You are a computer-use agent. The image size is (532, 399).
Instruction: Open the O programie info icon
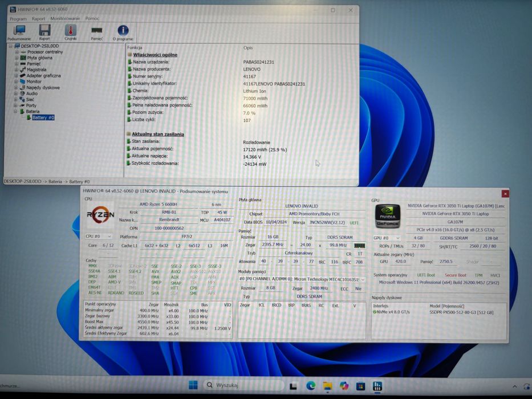pos(123,32)
